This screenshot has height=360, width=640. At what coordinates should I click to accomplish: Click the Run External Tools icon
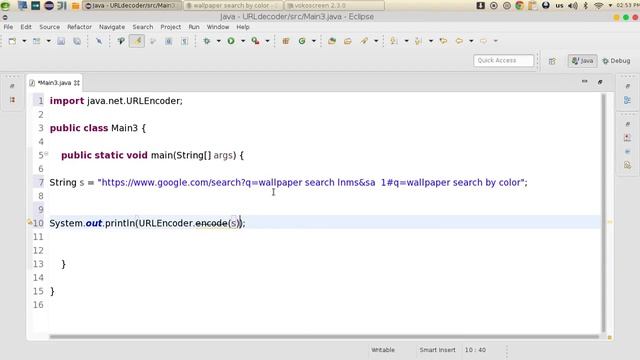point(256,41)
